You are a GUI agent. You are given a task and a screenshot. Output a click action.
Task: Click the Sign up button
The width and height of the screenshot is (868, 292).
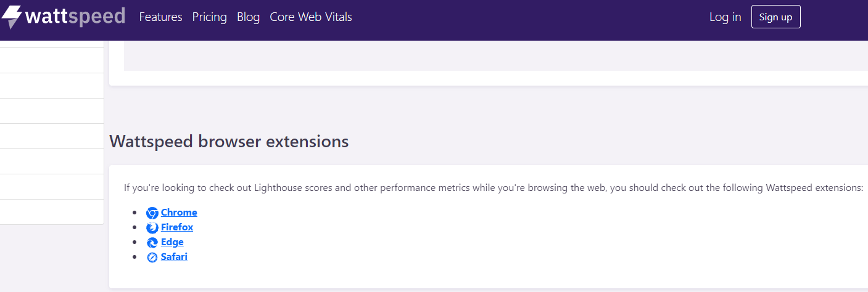coord(775,17)
